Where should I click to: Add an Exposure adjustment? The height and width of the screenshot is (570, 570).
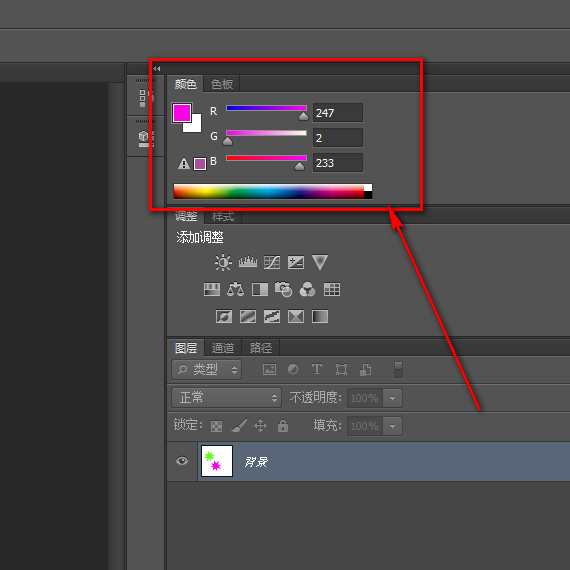[296, 262]
